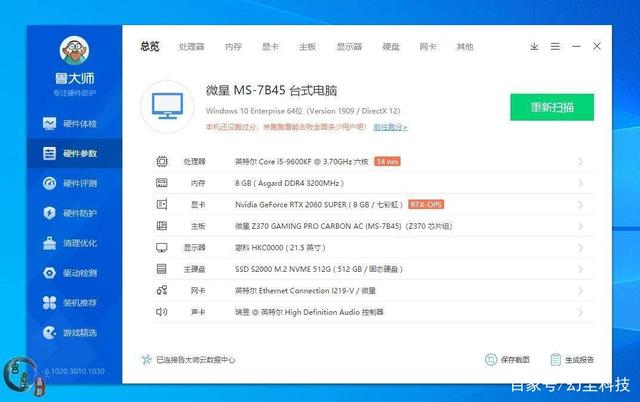Click the motherboard icon
640x402 pixels.
(162, 226)
